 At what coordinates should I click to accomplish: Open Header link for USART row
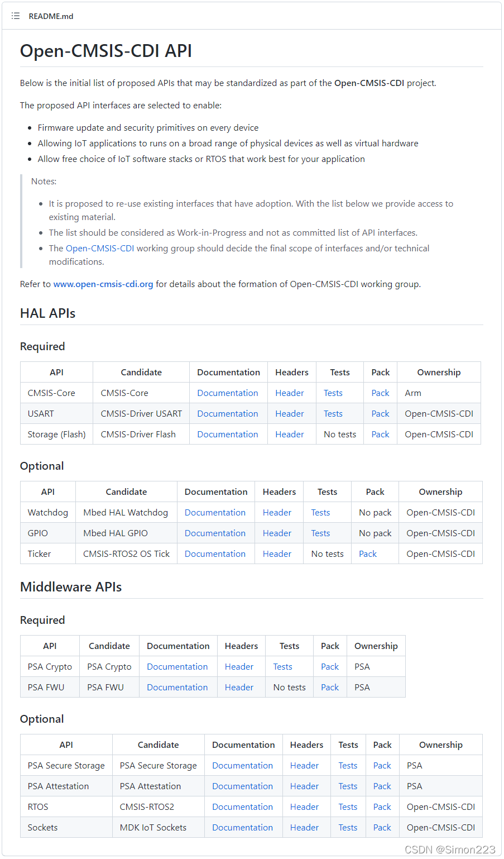[x=289, y=414]
